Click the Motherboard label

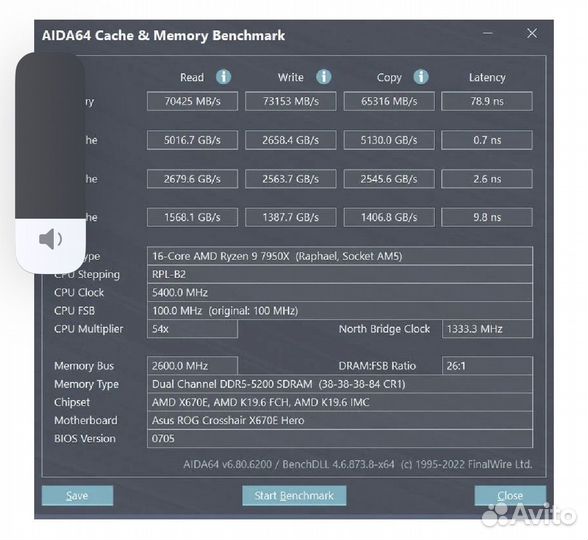86,420
